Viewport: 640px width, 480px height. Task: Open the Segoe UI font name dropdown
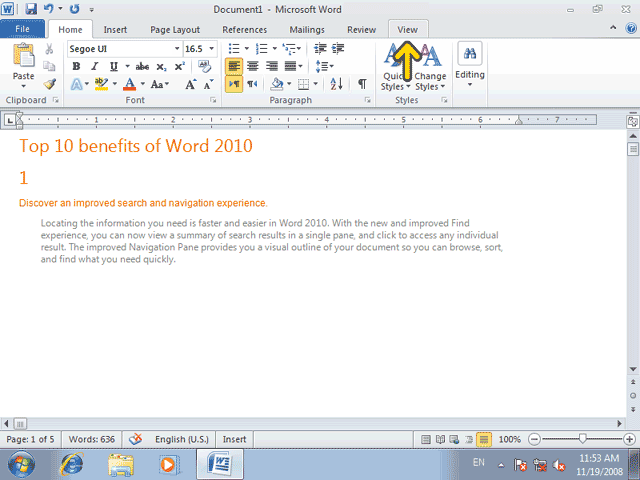[177, 49]
